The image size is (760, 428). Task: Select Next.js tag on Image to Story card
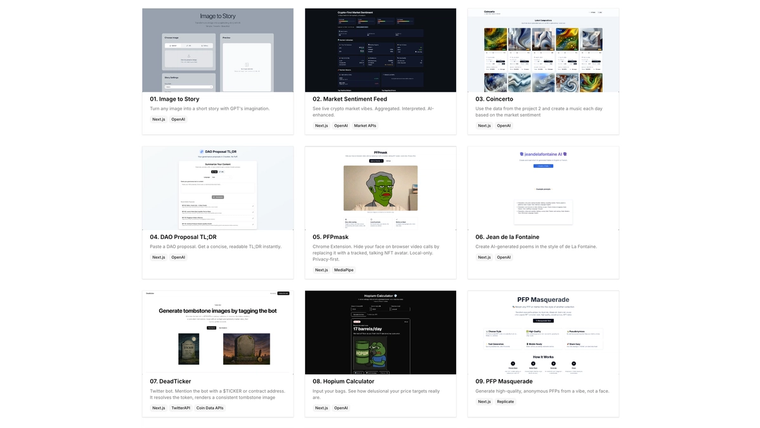pos(158,119)
